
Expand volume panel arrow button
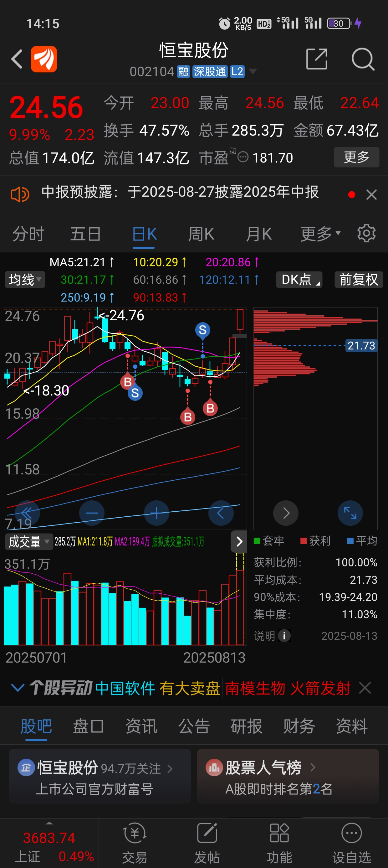pyautogui.click(x=239, y=541)
